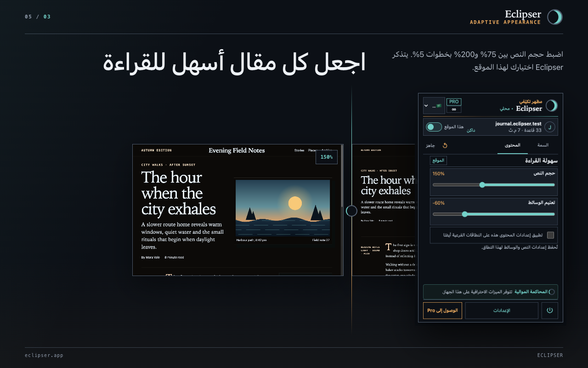Click the 8 minute read text in the left preview
The image size is (588, 368).
[x=174, y=258]
